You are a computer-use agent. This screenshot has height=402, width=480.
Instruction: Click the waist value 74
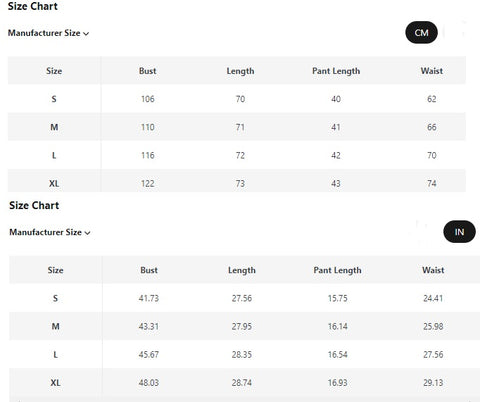pos(432,183)
